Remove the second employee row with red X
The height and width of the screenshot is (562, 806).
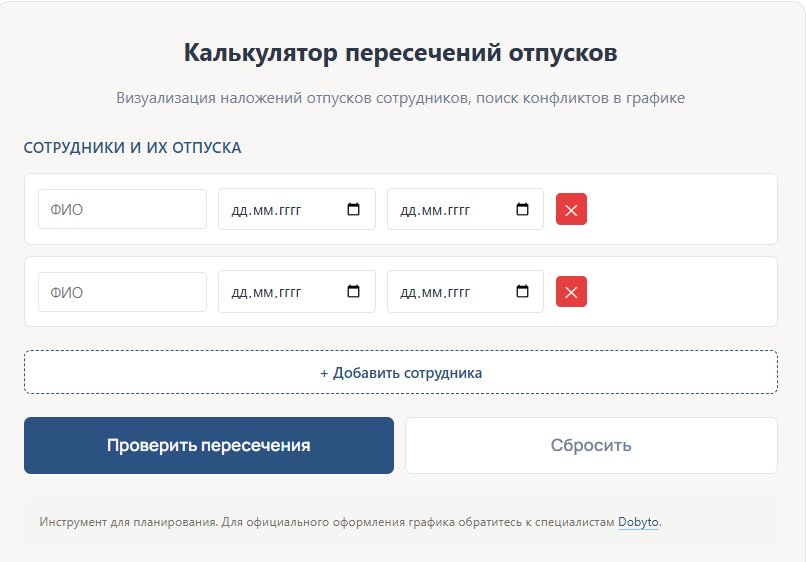point(571,292)
